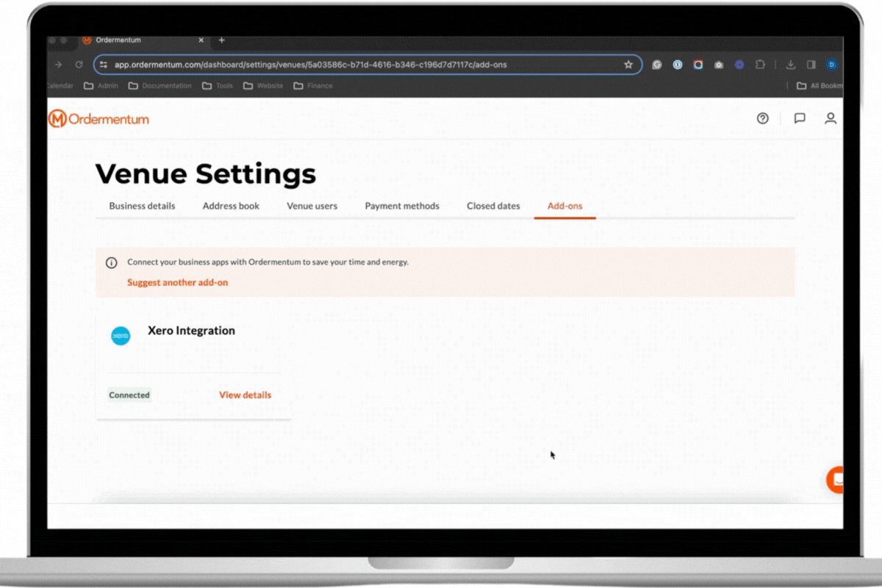Screen dimensions: 882x588
Task: Click the Venue Settings heading
Action: click(x=206, y=174)
